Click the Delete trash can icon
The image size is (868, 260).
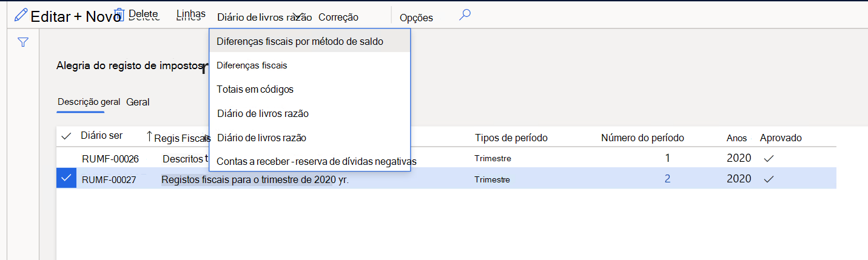click(119, 15)
